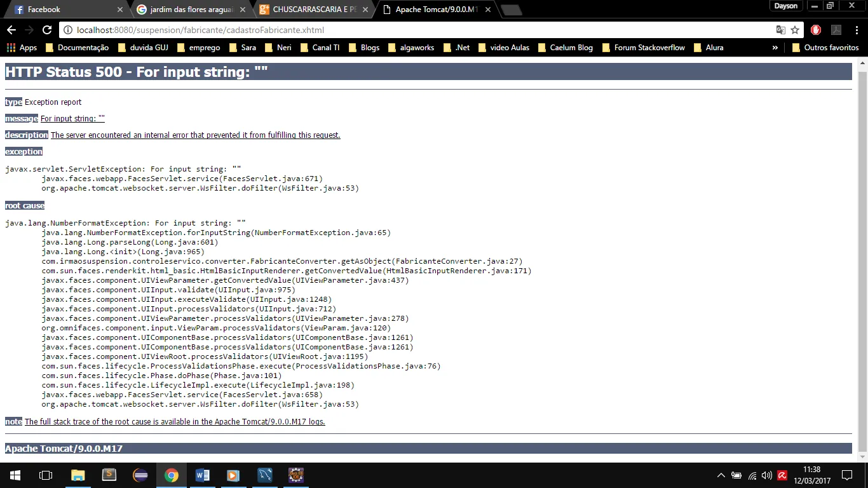
Task: Open the Forum Stackoverflow bookmark folder
Action: (x=643, y=48)
